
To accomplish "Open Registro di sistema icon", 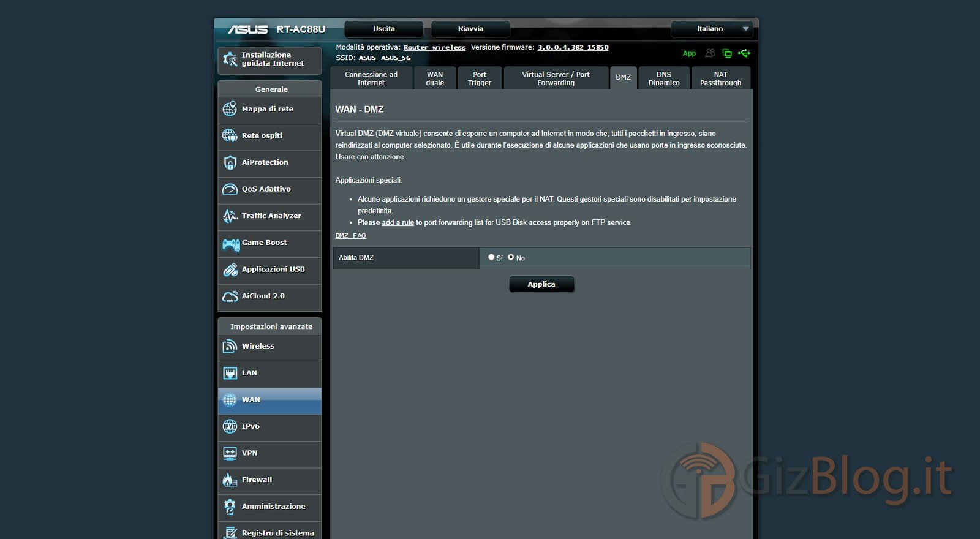I will [230, 533].
